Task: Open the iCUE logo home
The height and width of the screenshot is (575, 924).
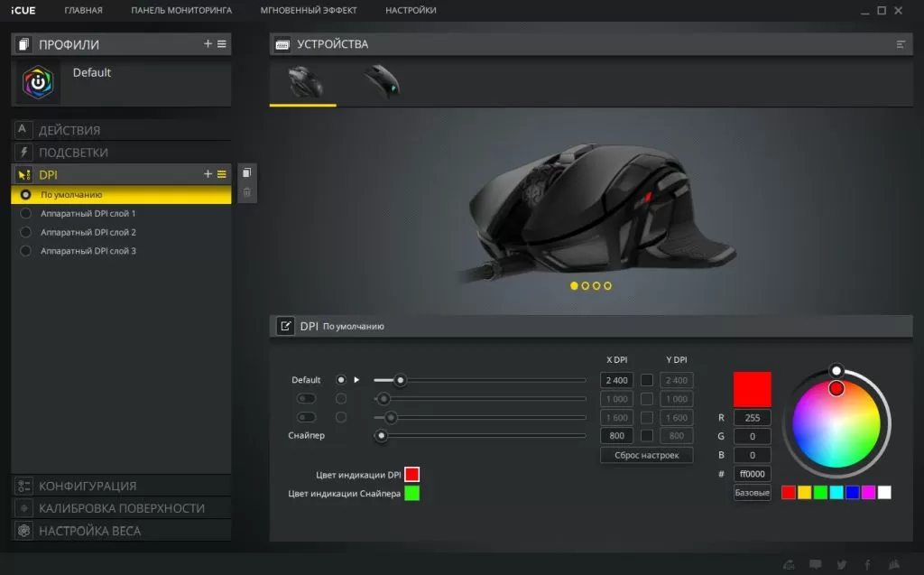Action: [x=23, y=10]
